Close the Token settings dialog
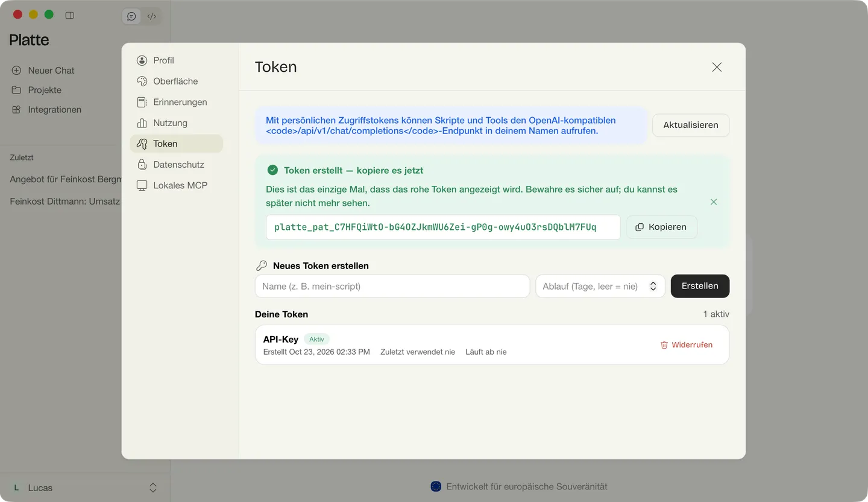Viewport: 868px width, 502px height. [717, 67]
